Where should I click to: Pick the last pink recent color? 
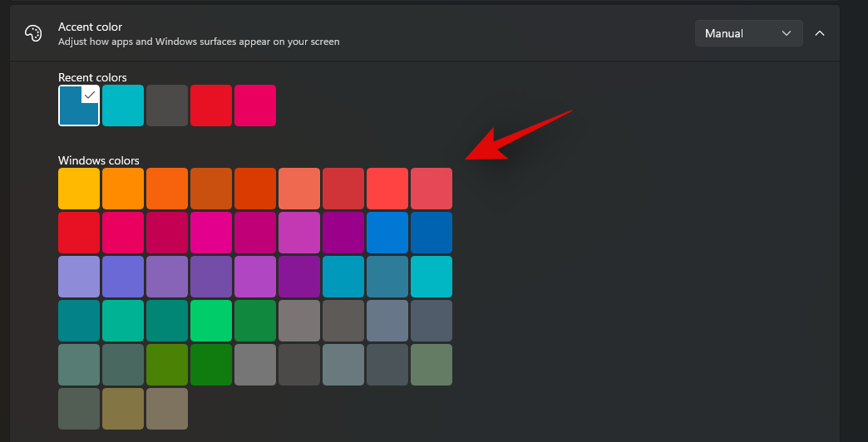tap(255, 106)
